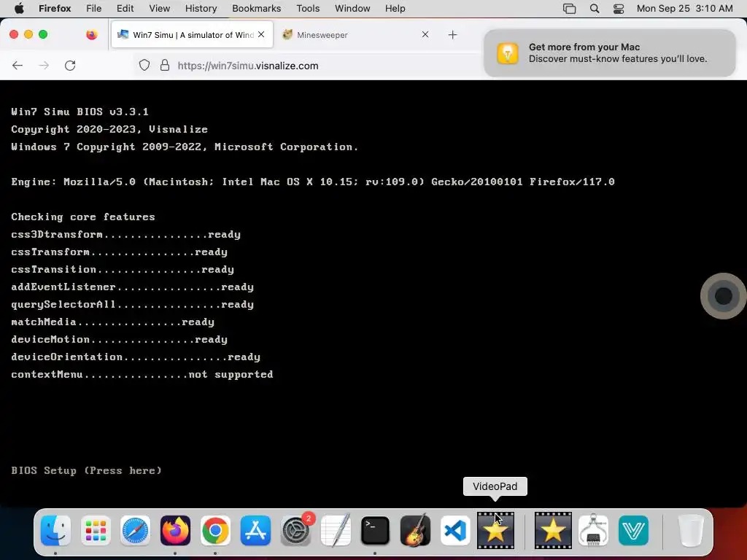Click the 'deviceOrientation' ready line
Screen dimensions: 747x560
[136, 357]
